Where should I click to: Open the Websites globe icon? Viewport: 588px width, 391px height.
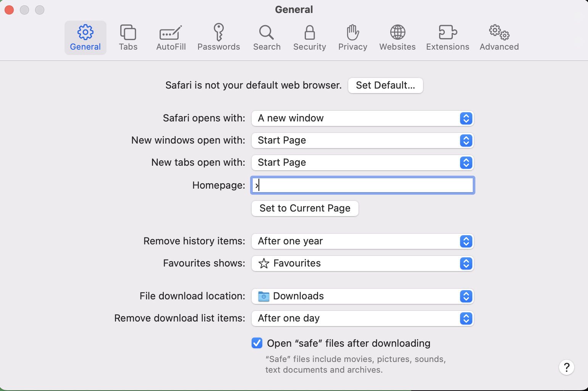pyautogui.click(x=397, y=32)
